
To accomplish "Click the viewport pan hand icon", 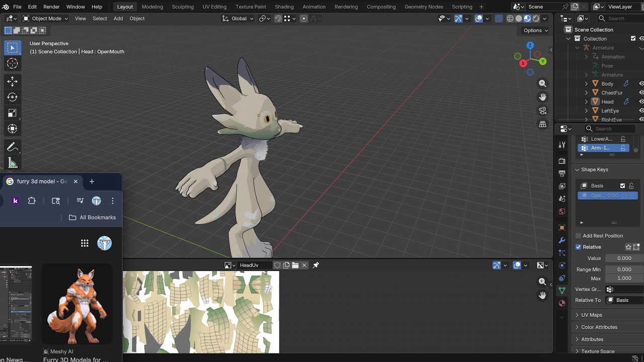I will coord(542,97).
